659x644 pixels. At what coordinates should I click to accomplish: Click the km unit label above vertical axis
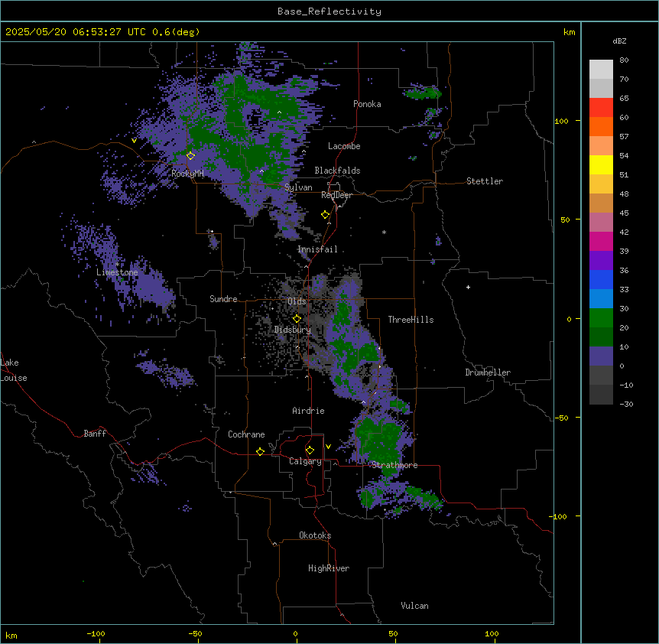[x=569, y=32]
